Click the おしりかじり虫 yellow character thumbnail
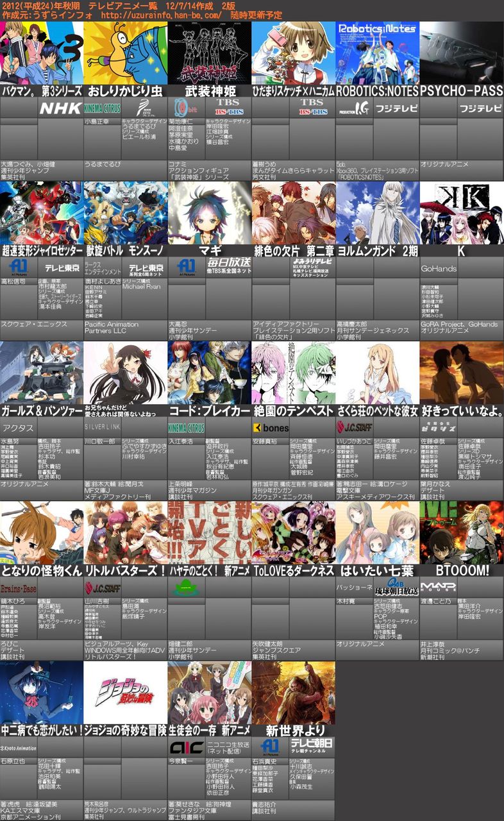504x821 pixels. 126,53
